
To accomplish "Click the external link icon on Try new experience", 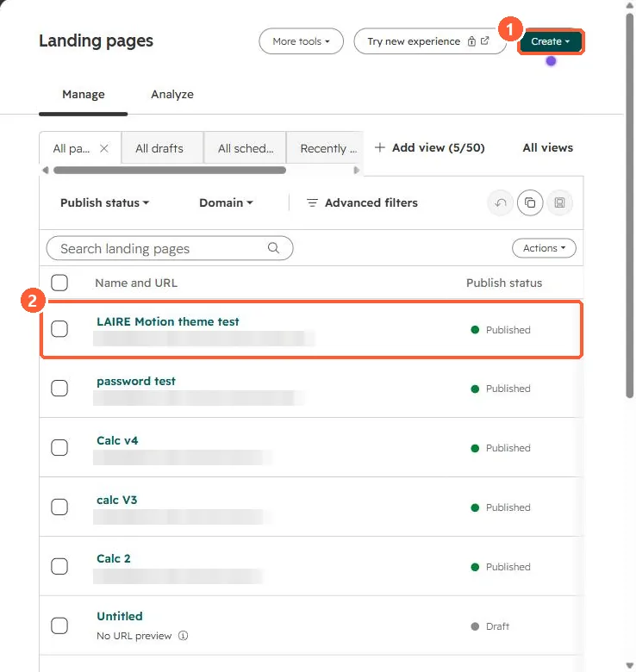I will (484, 40).
